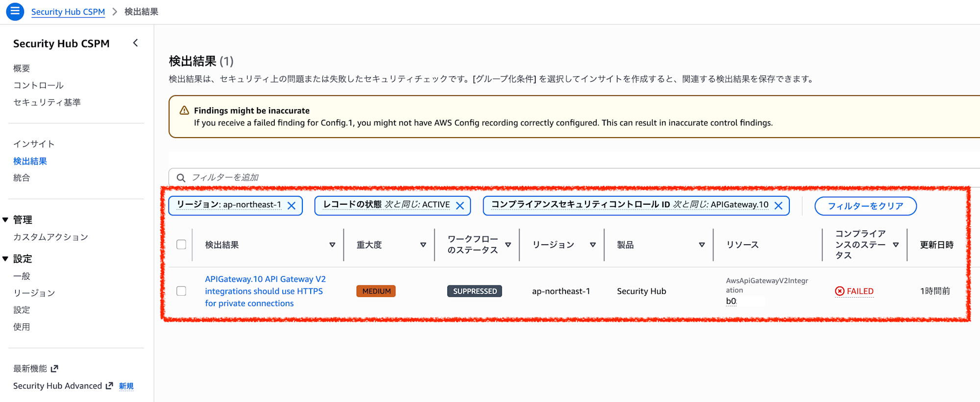Open the ワークフローのステータス column dropdown

point(508,245)
